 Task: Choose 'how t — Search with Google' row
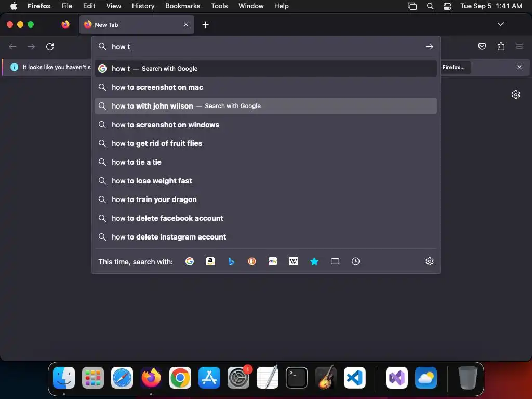point(265,69)
